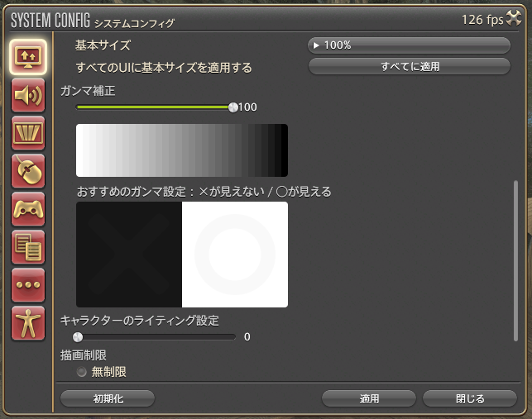Open the gamepad settings tab

pyautogui.click(x=29, y=209)
